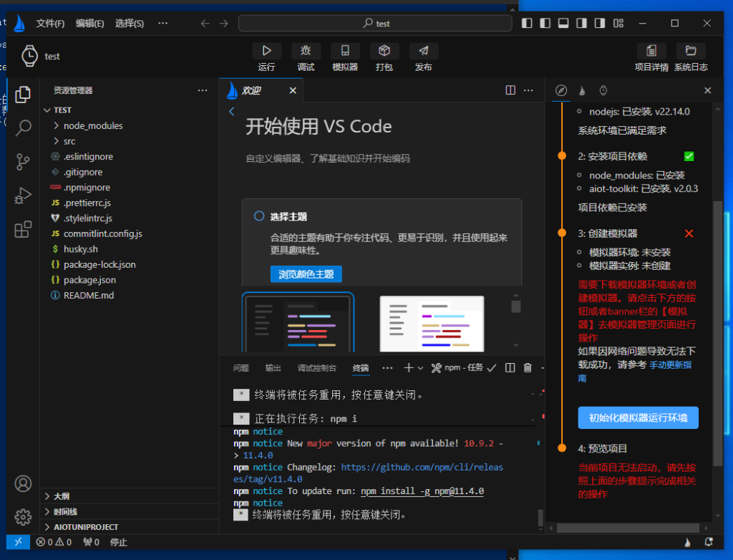The height and width of the screenshot is (560, 733).
Task: Click the watch icon tab in the right panel
Action: 603,90
